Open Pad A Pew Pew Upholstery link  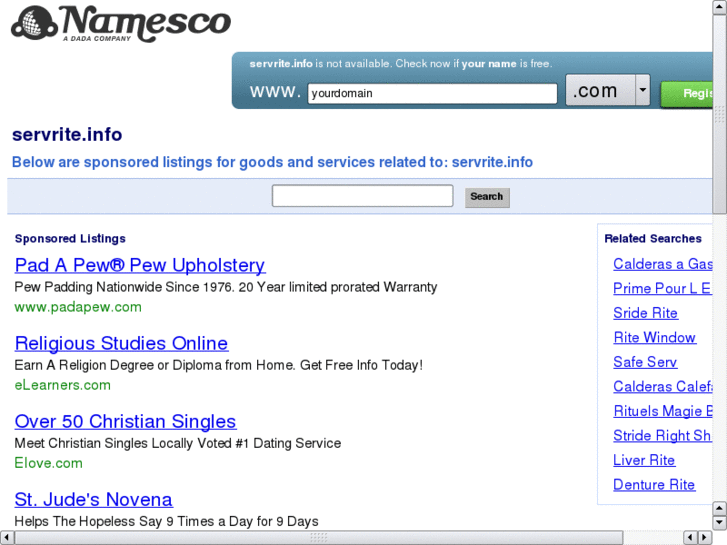[140, 265]
